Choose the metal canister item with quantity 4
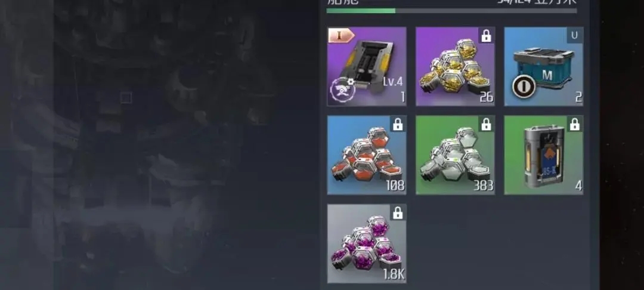644x290 pixels. (544, 155)
